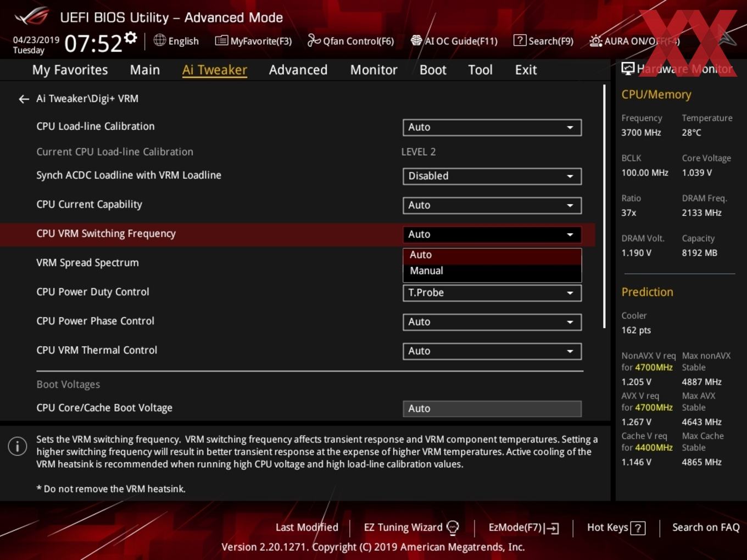Open MyFavorite(F3) list
This screenshot has height=560, width=747.
(253, 41)
